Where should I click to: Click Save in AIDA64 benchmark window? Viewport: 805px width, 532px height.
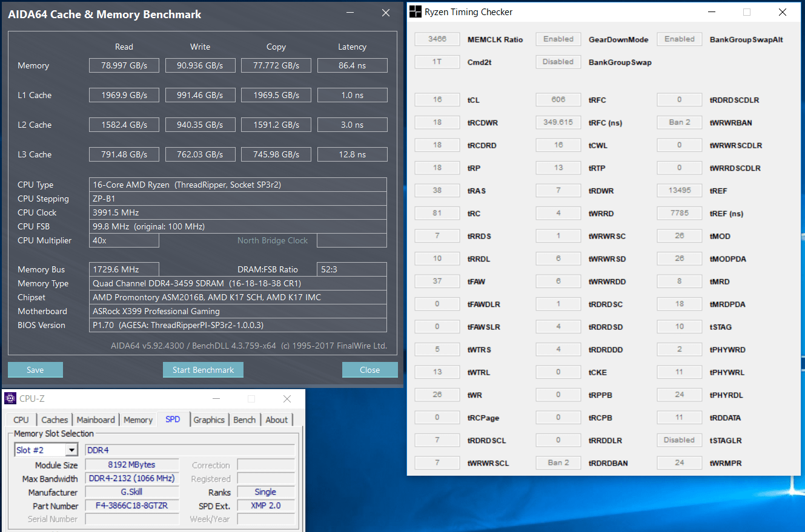point(35,370)
